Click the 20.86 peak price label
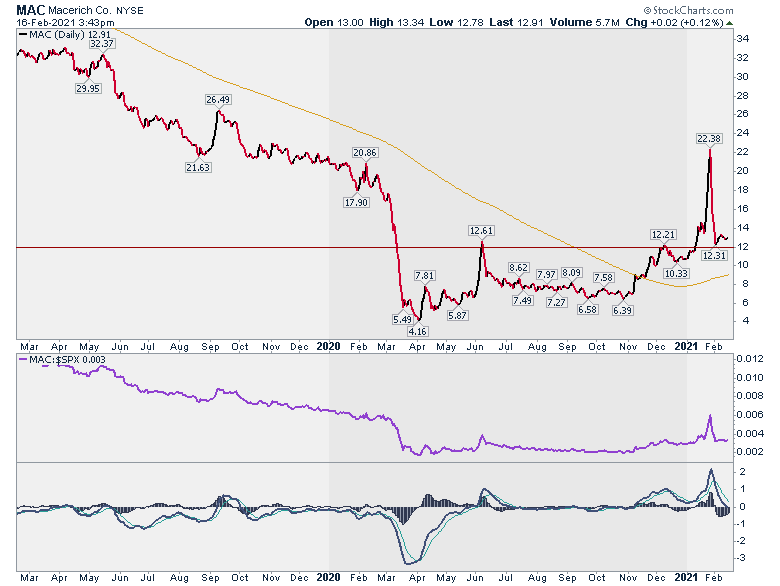 [365, 153]
